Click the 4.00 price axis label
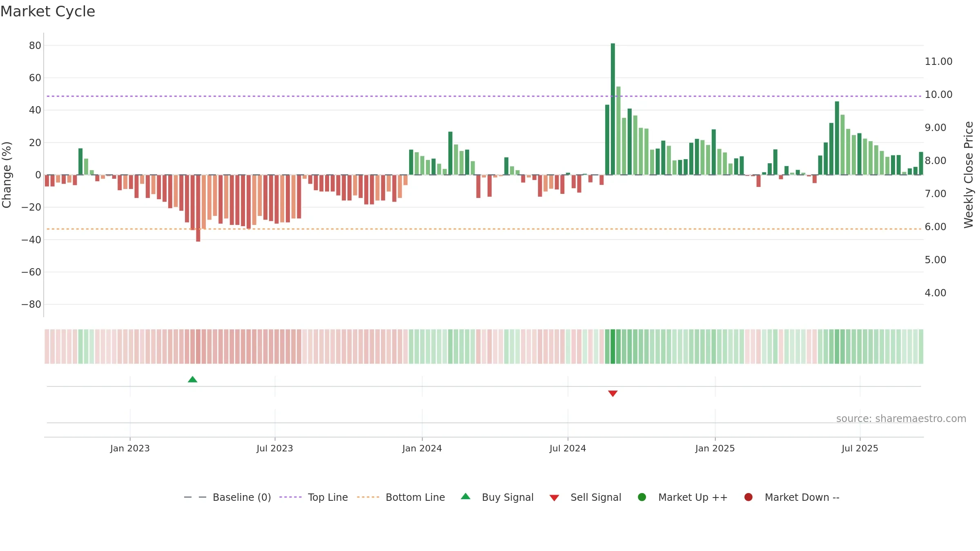 pyautogui.click(x=935, y=293)
